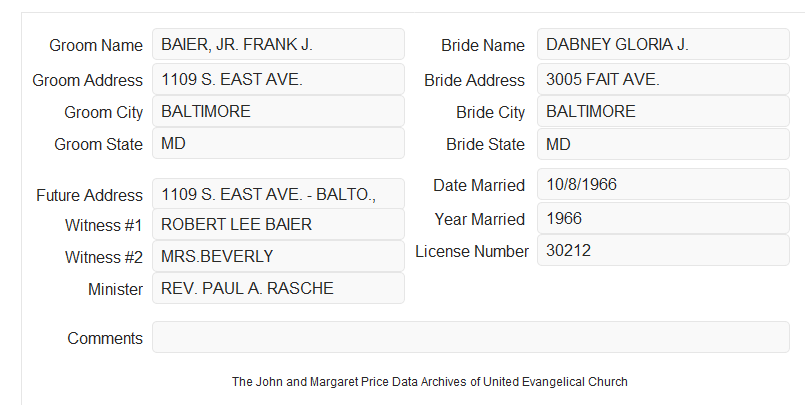Select the Future Address input box
Image resolution: width=805 pixels, height=405 pixels.
(278, 194)
